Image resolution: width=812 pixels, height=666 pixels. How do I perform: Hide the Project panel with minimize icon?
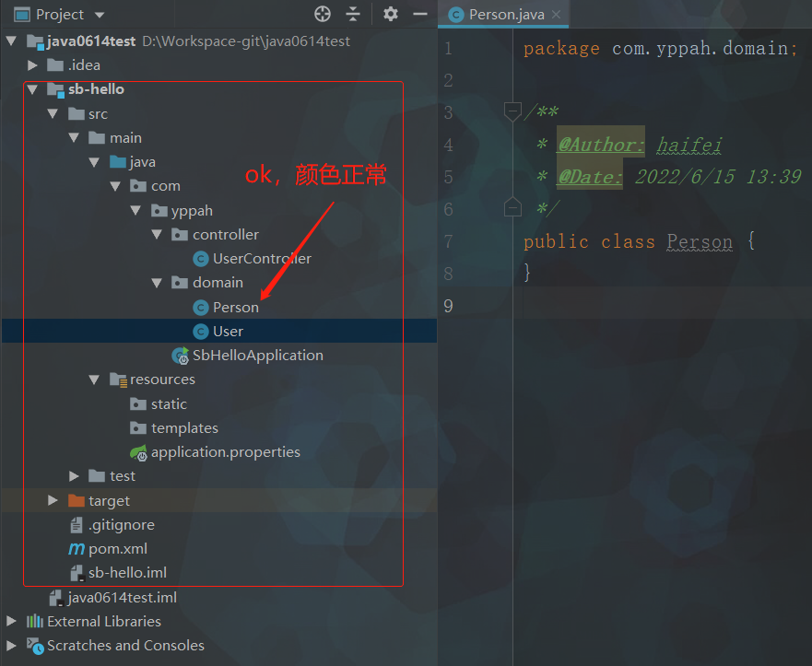[420, 14]
